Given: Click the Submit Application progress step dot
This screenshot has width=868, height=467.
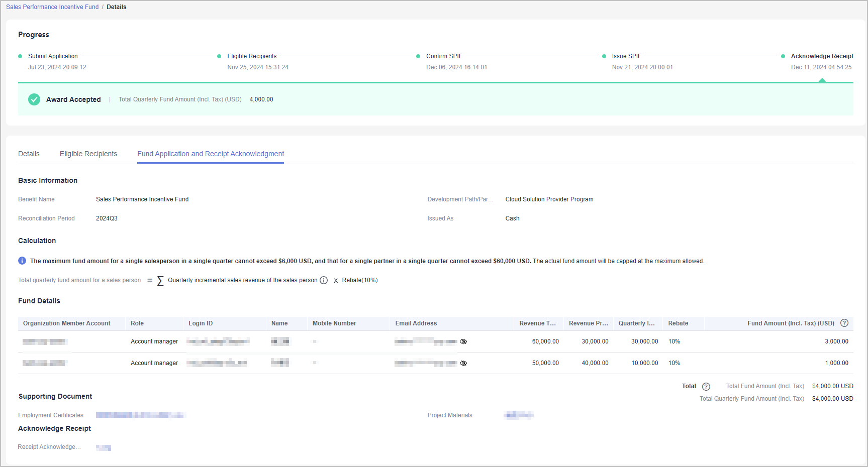Looking at the screenshot, I should 20,56.
